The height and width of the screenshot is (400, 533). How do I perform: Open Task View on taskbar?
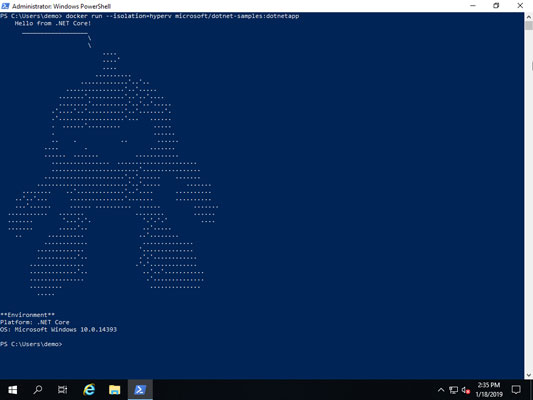pyautogui.click(x=63, y=390)
